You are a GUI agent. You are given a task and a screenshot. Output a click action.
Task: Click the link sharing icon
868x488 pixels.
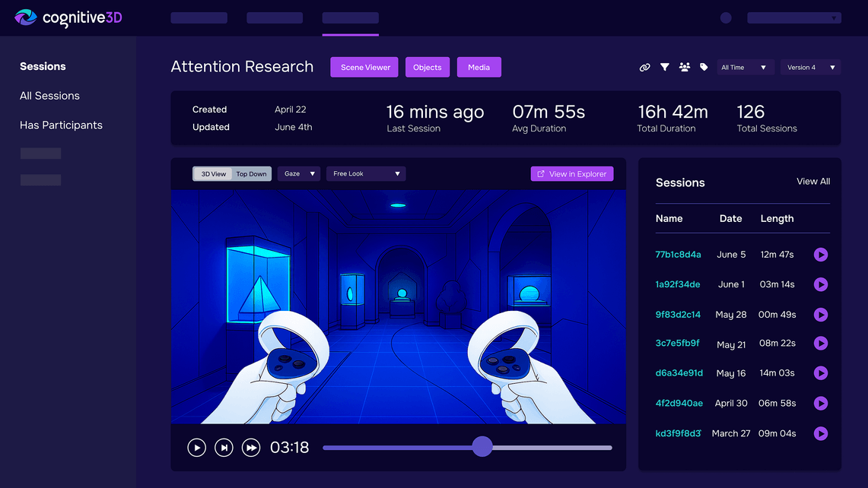tap(644, 67)
